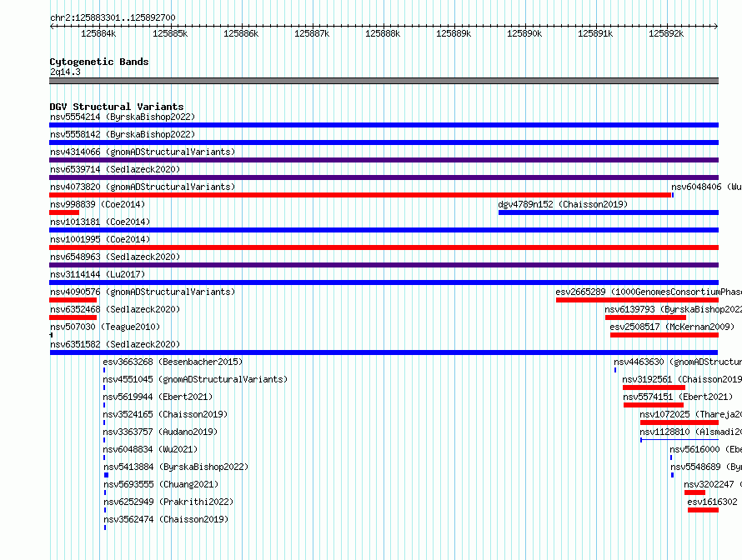
Task: Open the nsv5548689 variant label
Action: point(706,467)
